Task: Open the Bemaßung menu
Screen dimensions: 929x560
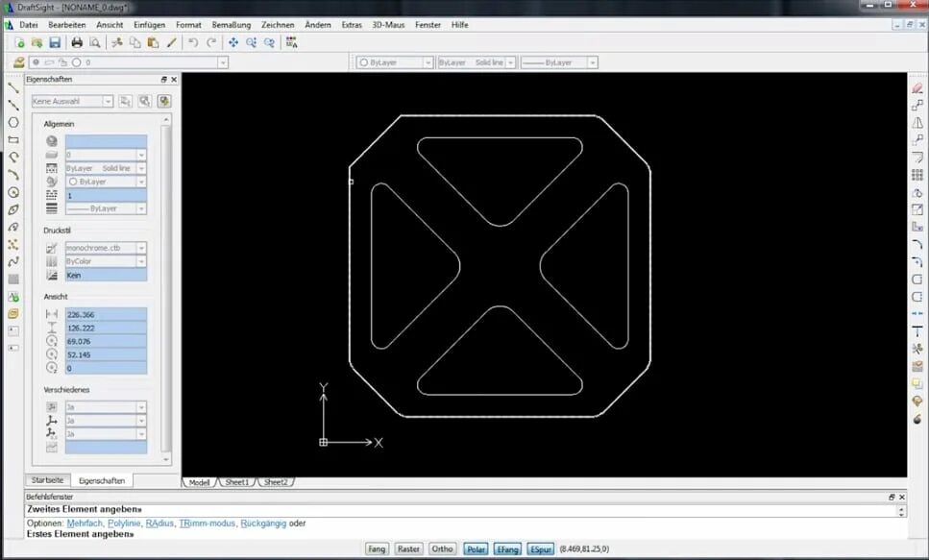Action: 232,25
